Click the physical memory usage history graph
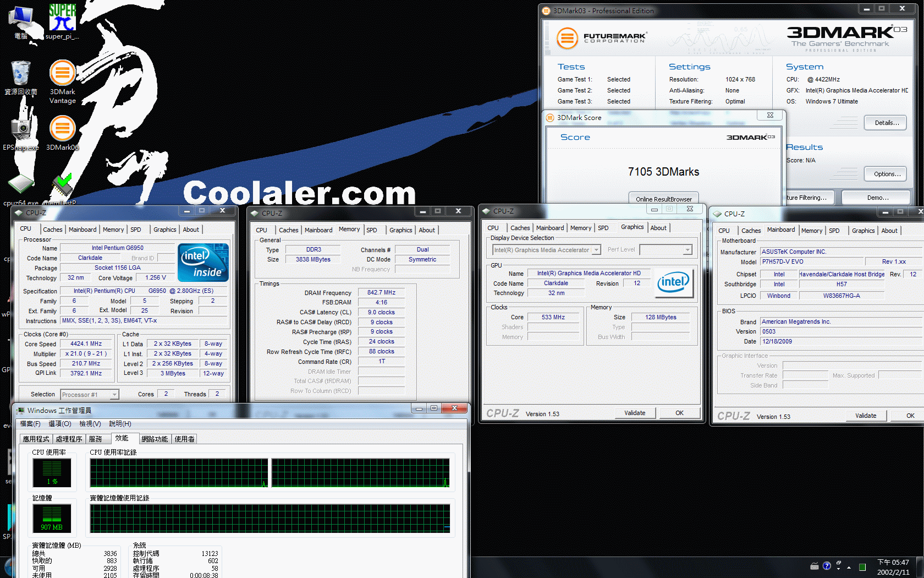 click(269, 519)
